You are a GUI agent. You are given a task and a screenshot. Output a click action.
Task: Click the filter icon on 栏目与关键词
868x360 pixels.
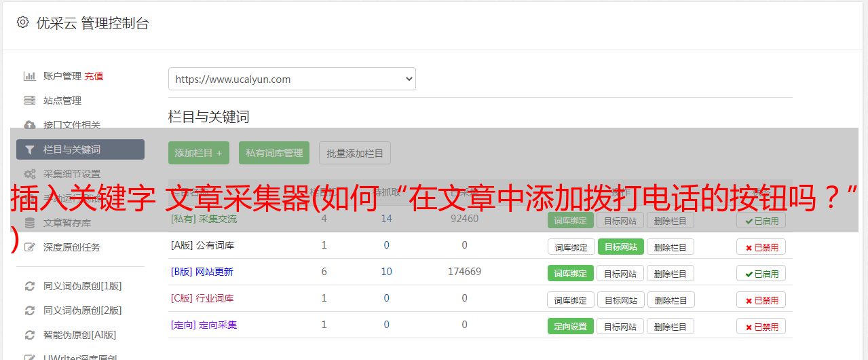click(x=29, y=149)
